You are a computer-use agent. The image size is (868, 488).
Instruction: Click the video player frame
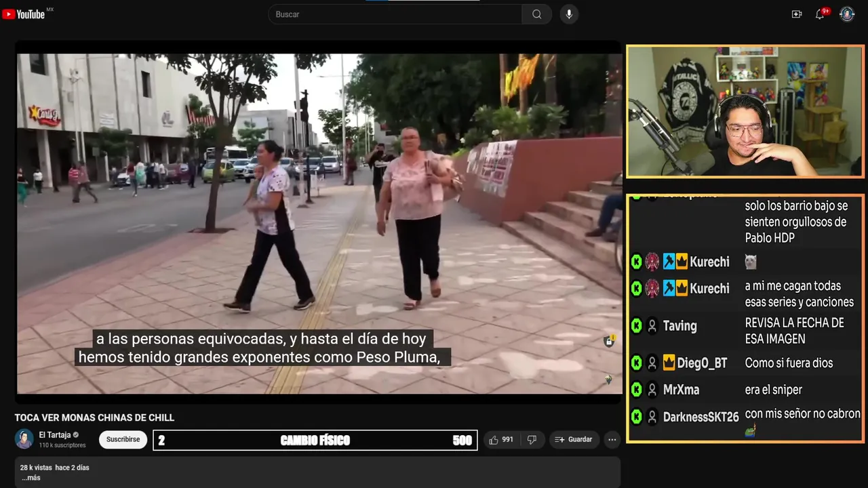tap(319, 224)
